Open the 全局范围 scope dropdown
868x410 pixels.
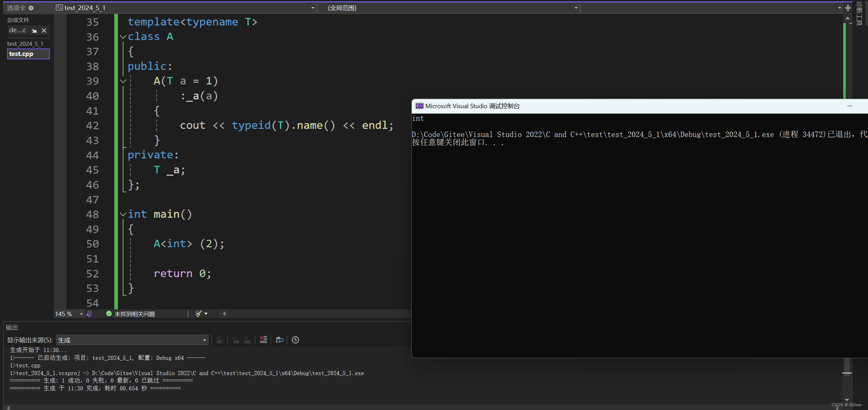pyautogui.click(x=576, y=8)
